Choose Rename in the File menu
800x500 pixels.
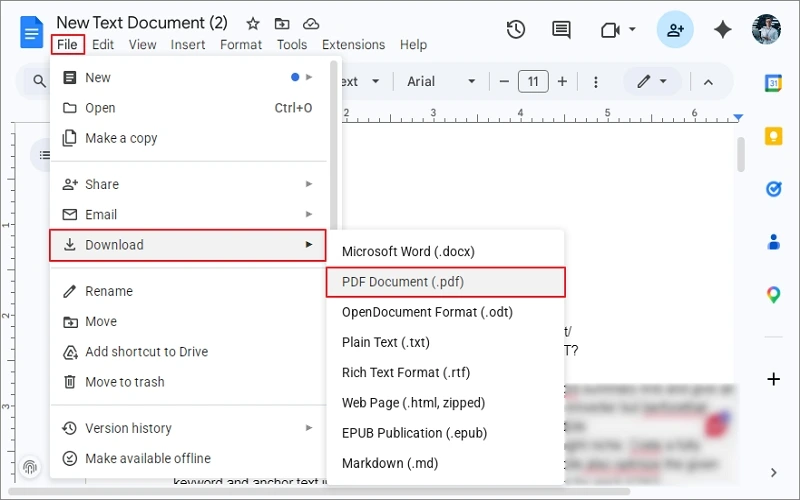coord(188,291)
